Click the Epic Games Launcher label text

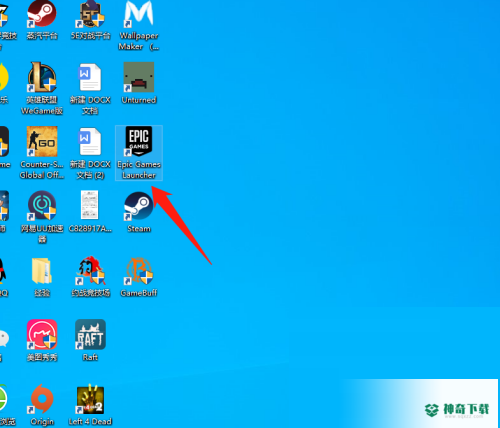pyautogui.click(x=139, y=170)
